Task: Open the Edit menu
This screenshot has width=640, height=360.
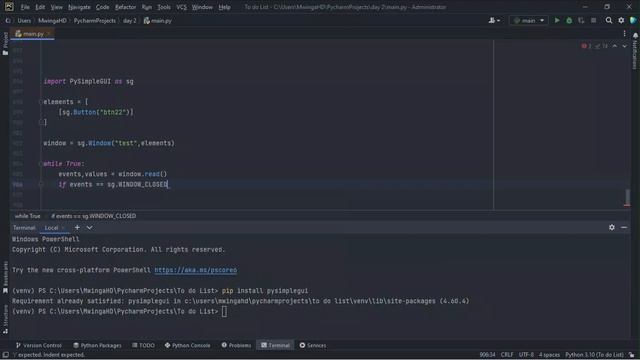Action: (x=40, y=7)
